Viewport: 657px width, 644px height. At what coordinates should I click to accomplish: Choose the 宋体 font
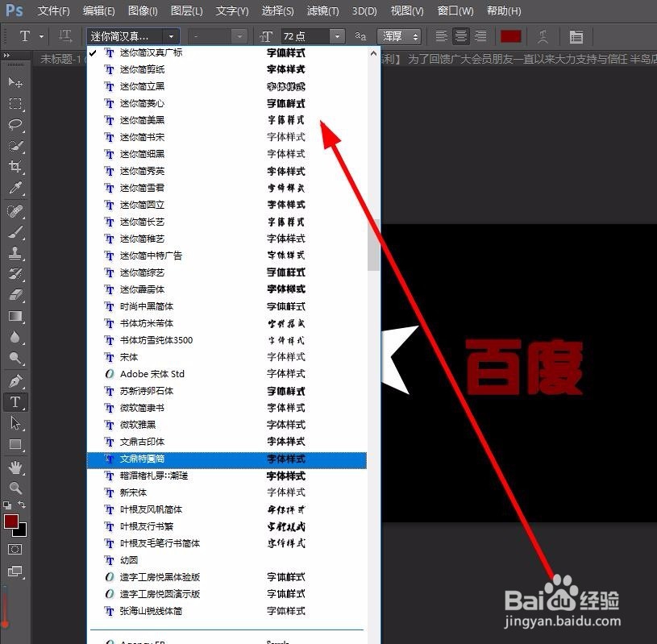coord(227,357)
